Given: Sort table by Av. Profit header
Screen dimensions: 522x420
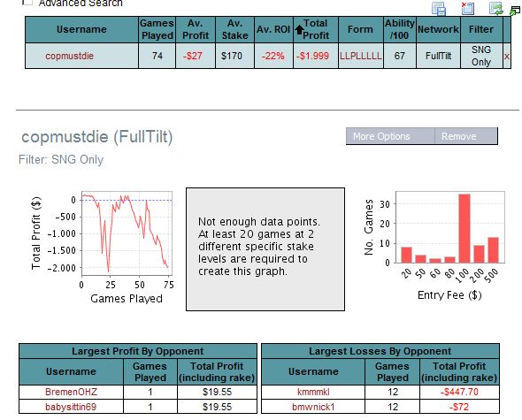Looking at the screenshot, I should coord(196,29).
